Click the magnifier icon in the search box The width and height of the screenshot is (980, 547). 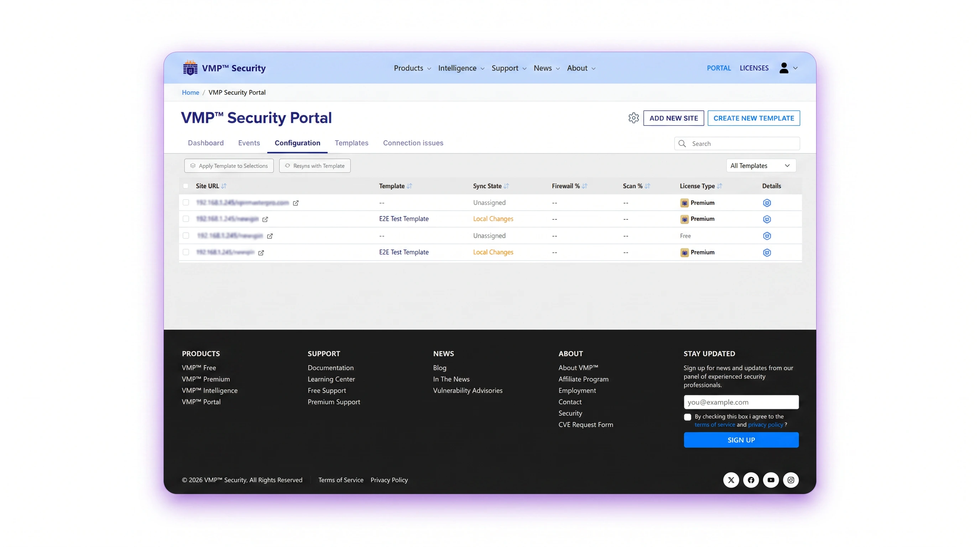click(682, 144)
